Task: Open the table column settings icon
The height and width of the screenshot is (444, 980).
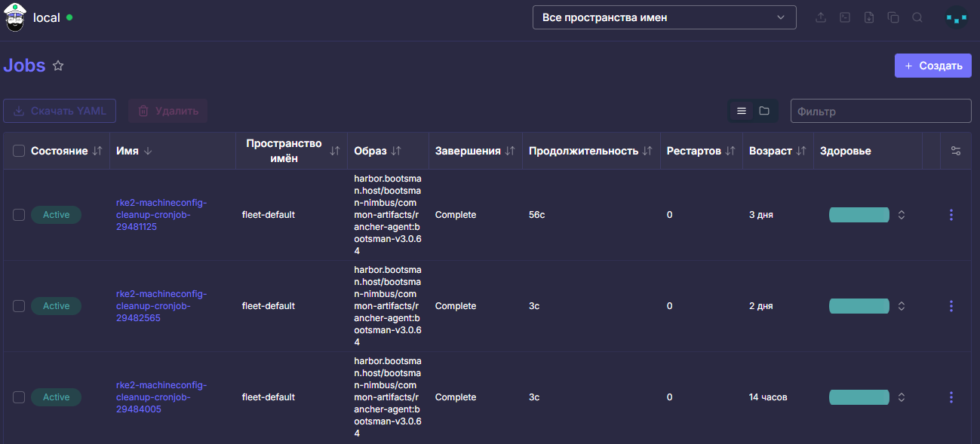Action: pyautogui.click(x=956, y=151)
